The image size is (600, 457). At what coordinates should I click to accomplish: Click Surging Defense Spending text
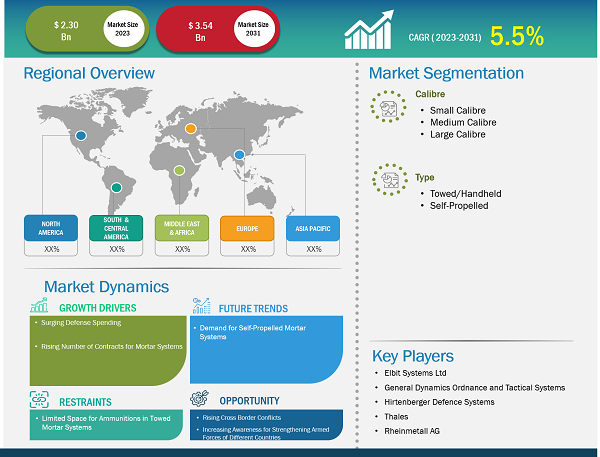(81, 323)
